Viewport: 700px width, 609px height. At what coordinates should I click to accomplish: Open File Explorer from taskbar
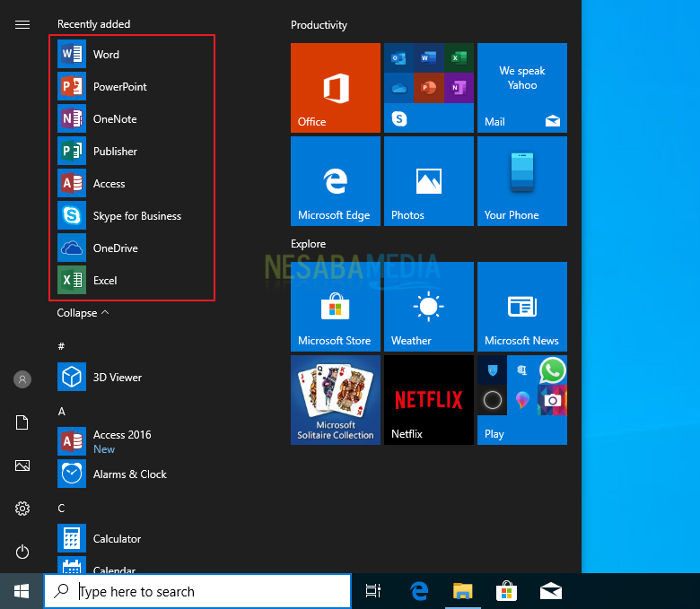[462, 591]
